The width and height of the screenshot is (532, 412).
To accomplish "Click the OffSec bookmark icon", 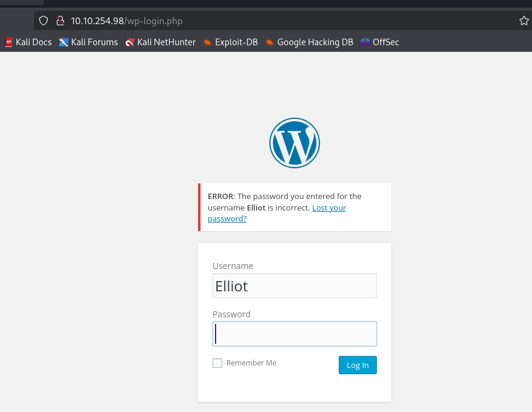I will [365, 42].
